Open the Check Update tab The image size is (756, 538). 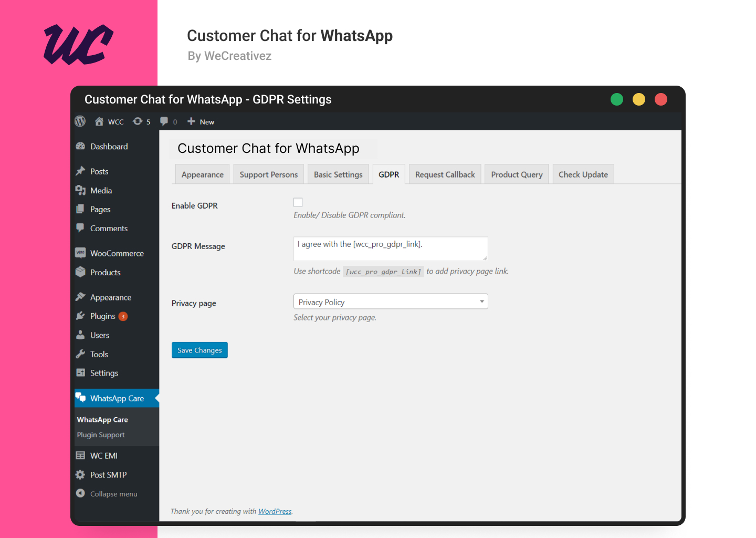click(583, 174)
